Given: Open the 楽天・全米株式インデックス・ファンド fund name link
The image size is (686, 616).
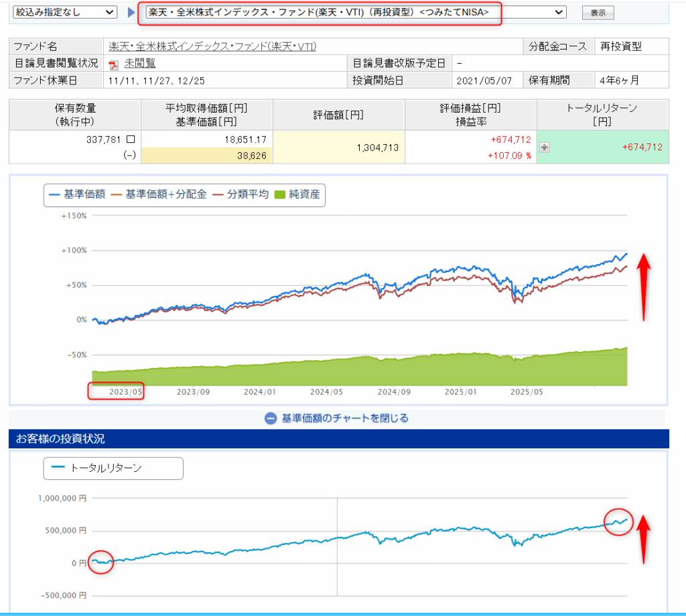Looking at the screenshot, I should coord(212,46).
